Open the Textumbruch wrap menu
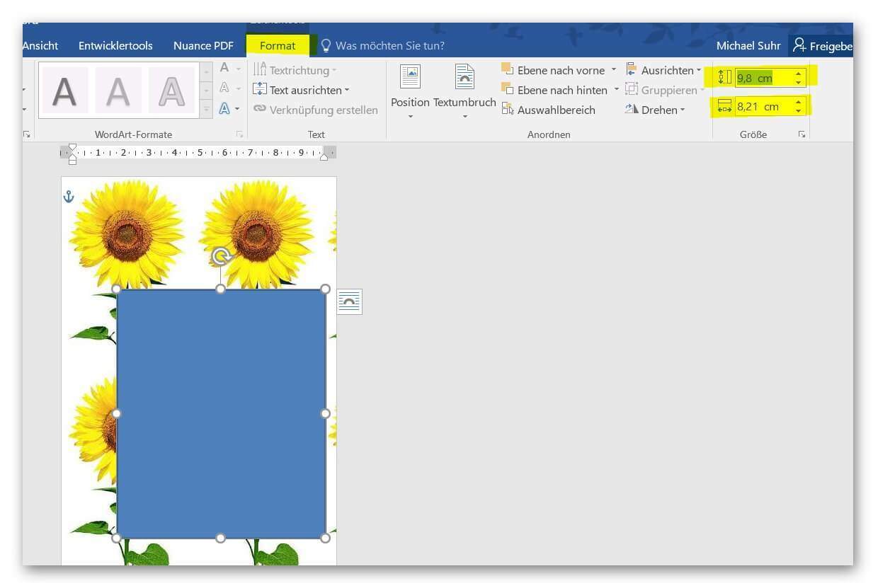Viewport: 895px width, 588px height. click(464, 91)
